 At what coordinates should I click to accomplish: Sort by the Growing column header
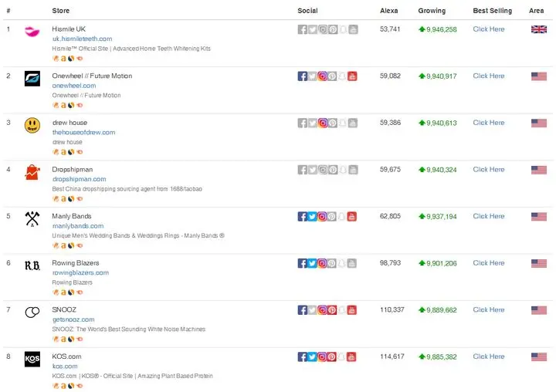coord(432,11)
